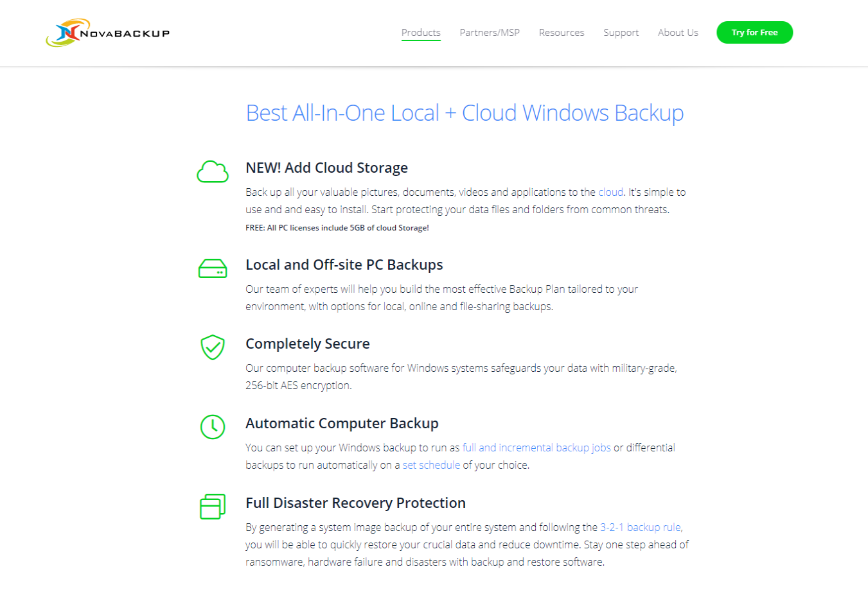
Task: Click the 'Best All-In-One Local + Cloud' title
Action: (x=465, y=113)
